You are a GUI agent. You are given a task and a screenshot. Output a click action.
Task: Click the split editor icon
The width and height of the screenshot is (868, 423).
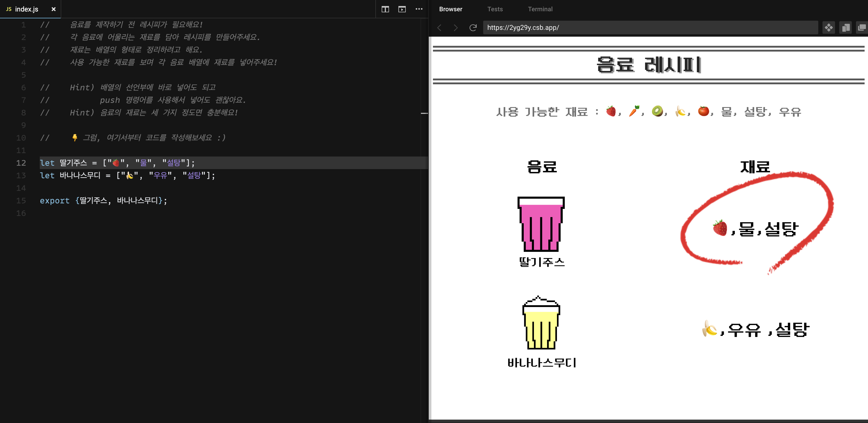coord(385,9)
